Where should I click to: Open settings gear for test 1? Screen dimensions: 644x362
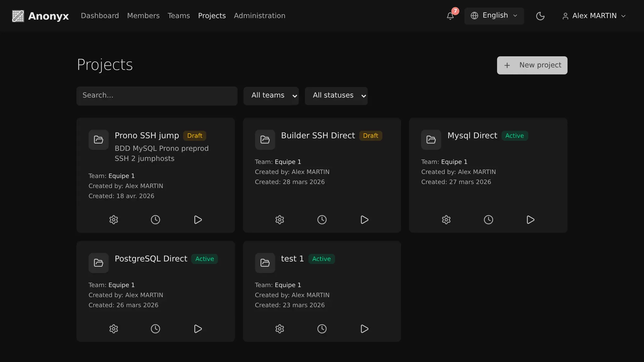click(280, 329)
